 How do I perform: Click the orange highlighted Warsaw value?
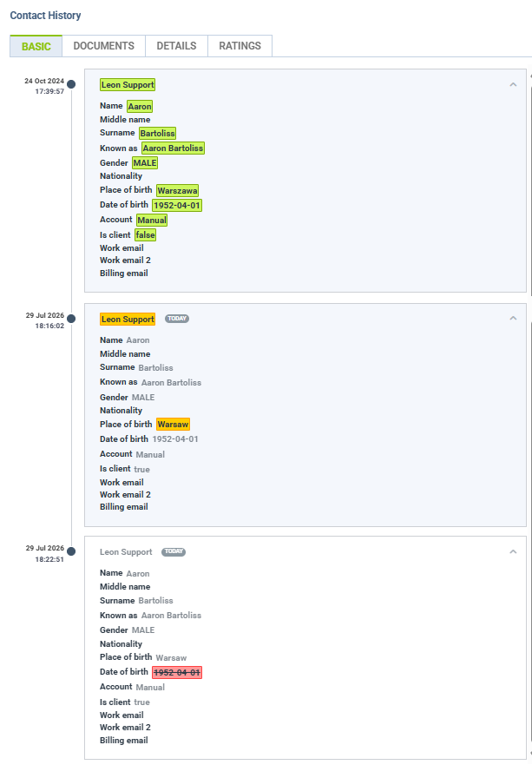[173, 425]
